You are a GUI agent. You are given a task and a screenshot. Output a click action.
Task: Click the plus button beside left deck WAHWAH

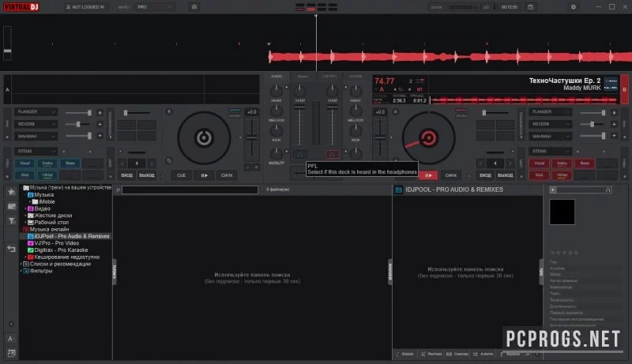click(x=100, y=136)
